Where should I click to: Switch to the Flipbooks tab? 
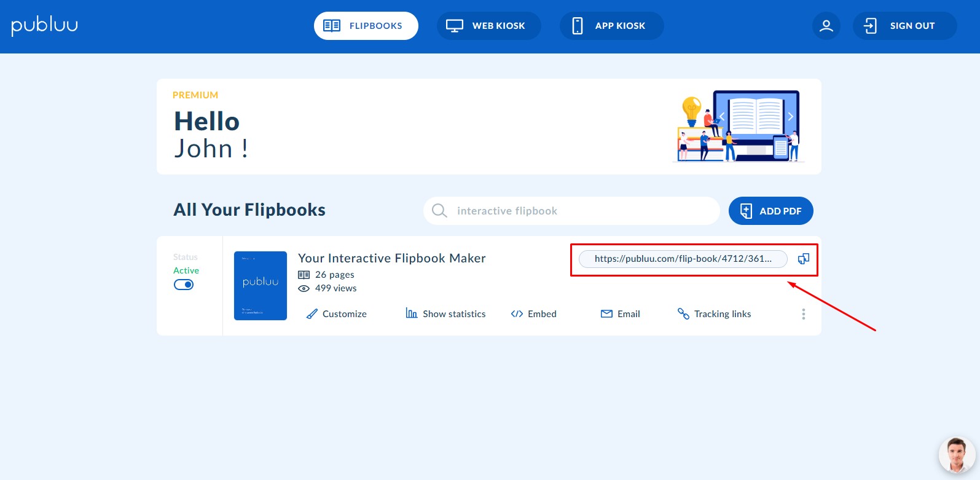pyautogui.click(x=366, y=26)
